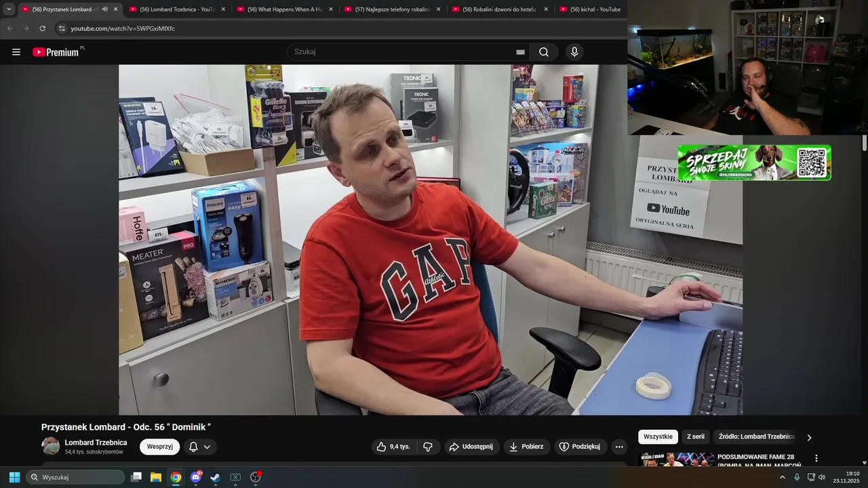Click the Udostępnij share button
The width and height of the screenshot is (868, 488).
472,447
